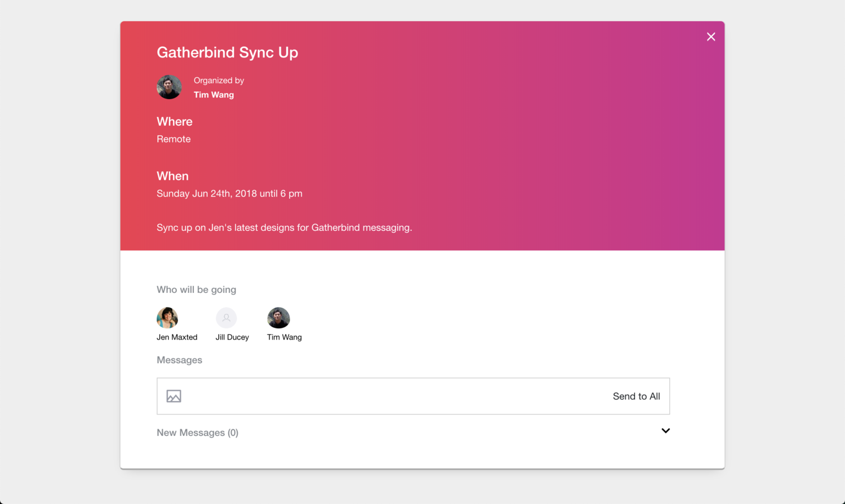Expand the New Messages chevron arrow

coord(665,431)
